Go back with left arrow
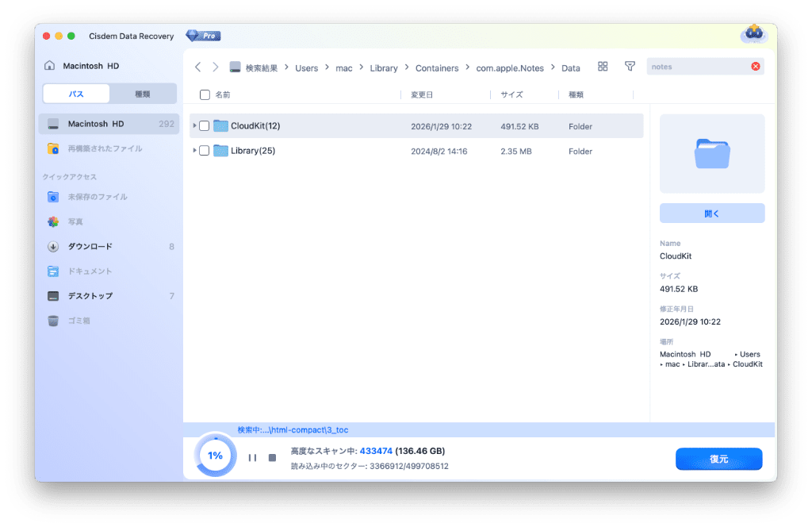 tap(198, 67)
